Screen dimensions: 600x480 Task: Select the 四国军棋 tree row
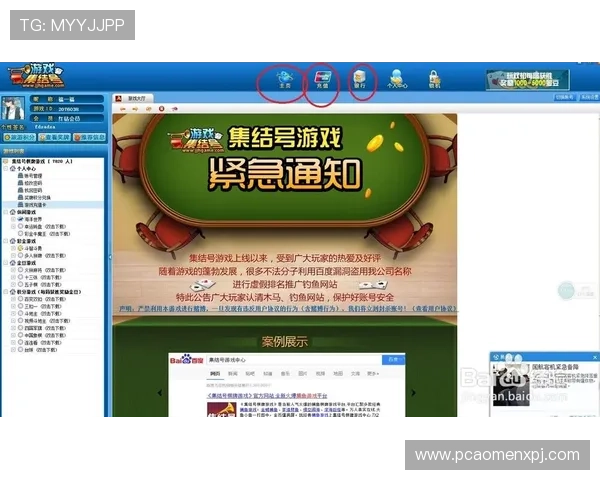(41, 328)
